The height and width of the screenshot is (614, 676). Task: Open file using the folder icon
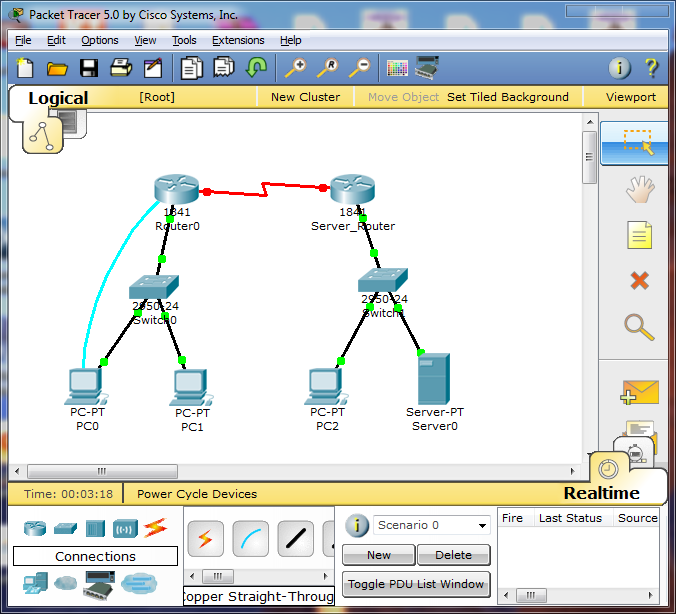(57, 68)
